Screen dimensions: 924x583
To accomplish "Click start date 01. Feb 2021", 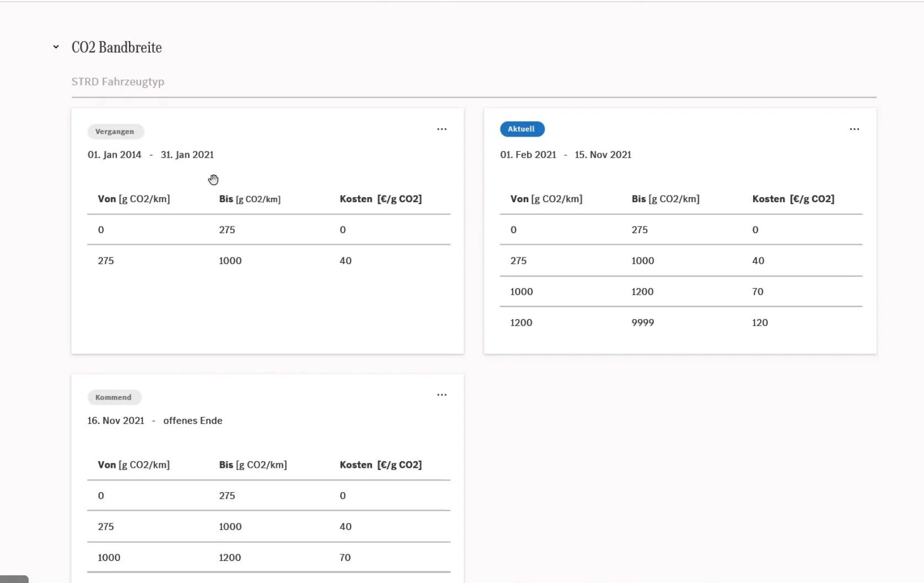I will tap(528, 155).
